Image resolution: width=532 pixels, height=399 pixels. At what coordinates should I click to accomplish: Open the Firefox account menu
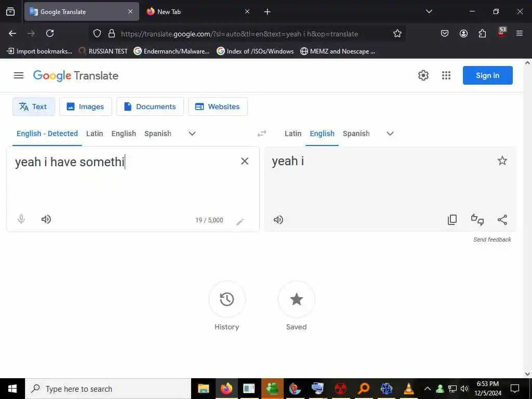coord(463,33)
